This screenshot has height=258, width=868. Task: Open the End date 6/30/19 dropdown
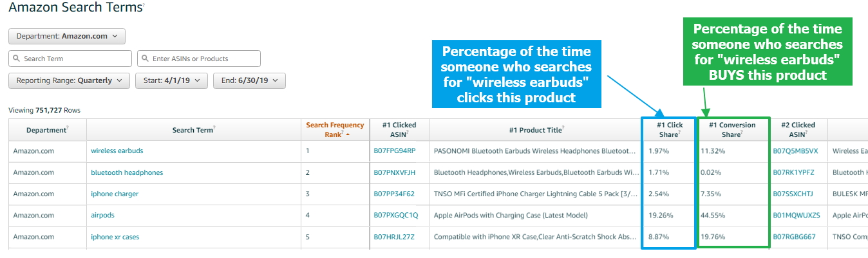coord(249,80)
